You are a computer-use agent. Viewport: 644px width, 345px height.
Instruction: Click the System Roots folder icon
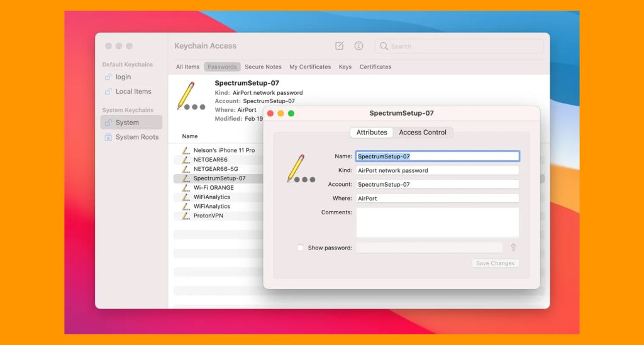click(x=108, y=137)
